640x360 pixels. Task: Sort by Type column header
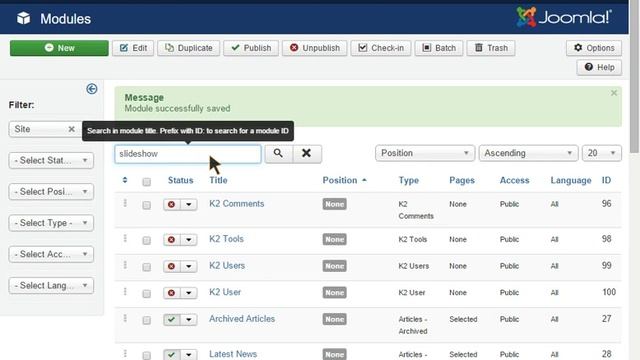pos(409,180)
